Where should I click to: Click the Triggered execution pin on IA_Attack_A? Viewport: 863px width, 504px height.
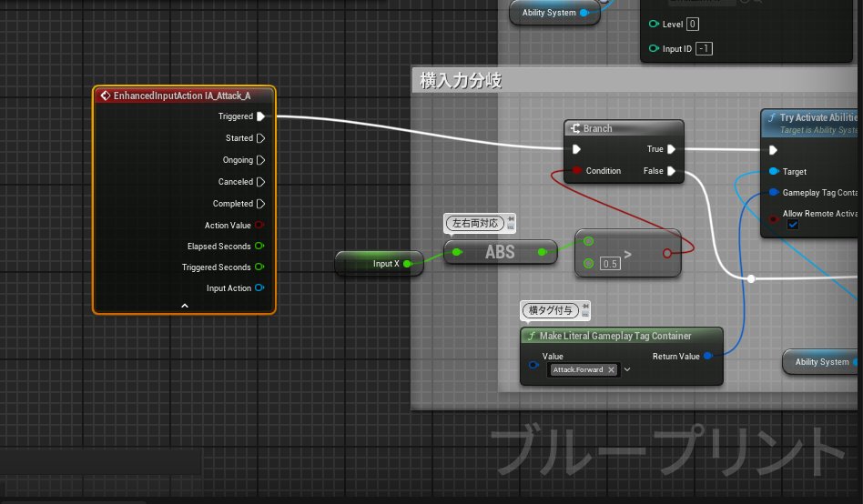click(x=261, y=116)
